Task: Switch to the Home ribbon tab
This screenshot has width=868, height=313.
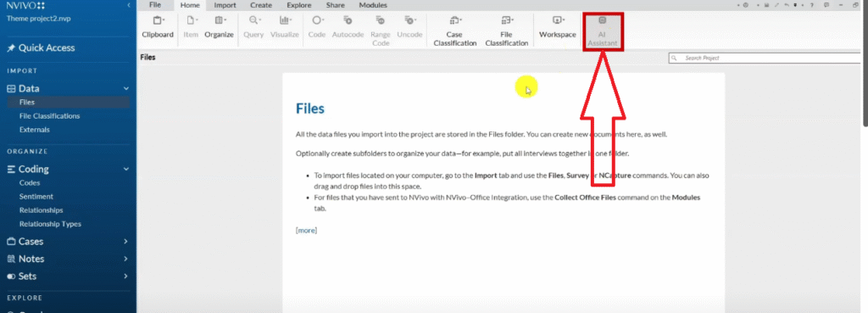Action: 190,5
